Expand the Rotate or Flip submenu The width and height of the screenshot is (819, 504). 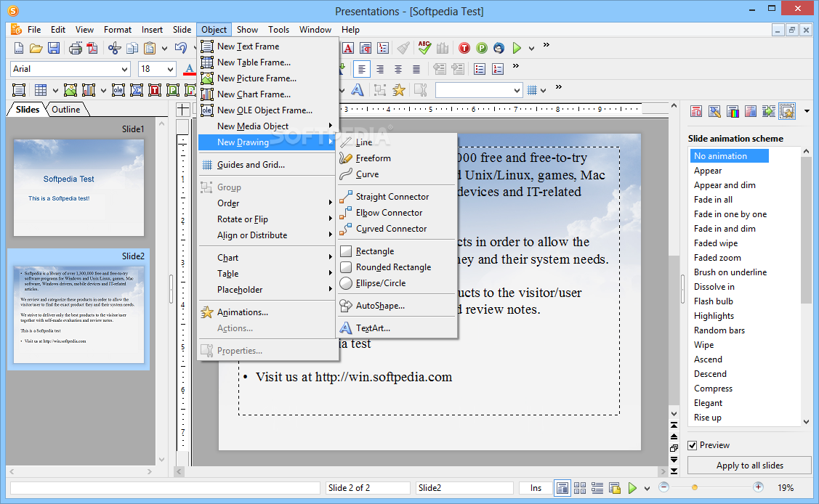(267, 219)
